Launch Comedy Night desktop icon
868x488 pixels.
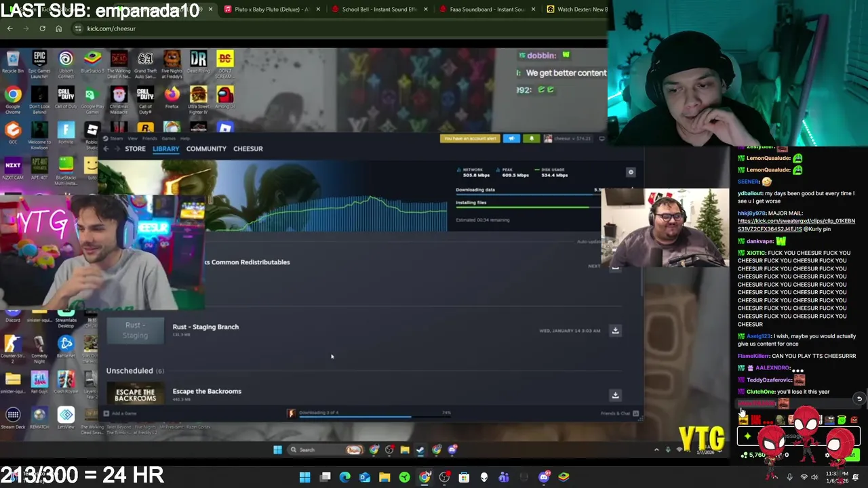39,348
